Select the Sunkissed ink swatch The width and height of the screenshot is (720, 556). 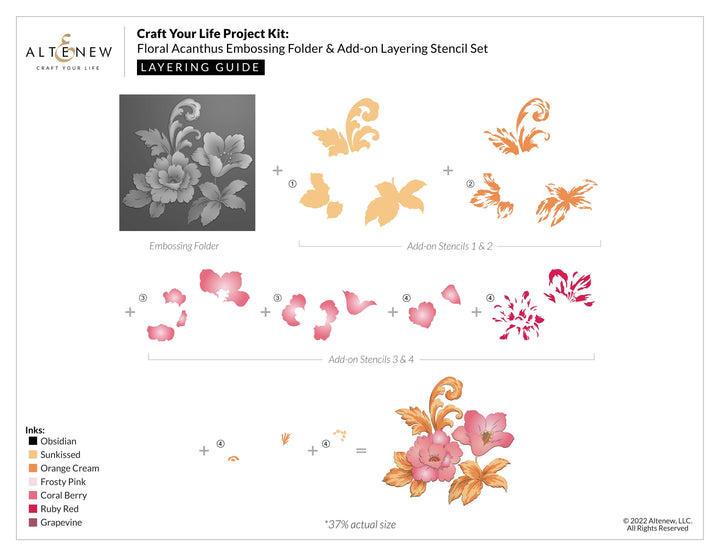pos(33,455)
